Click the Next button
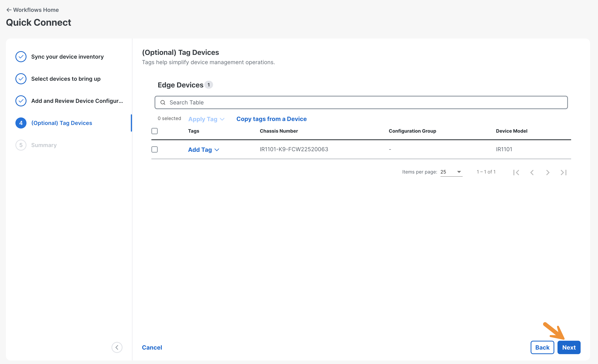598x364 pixels. 569,347
